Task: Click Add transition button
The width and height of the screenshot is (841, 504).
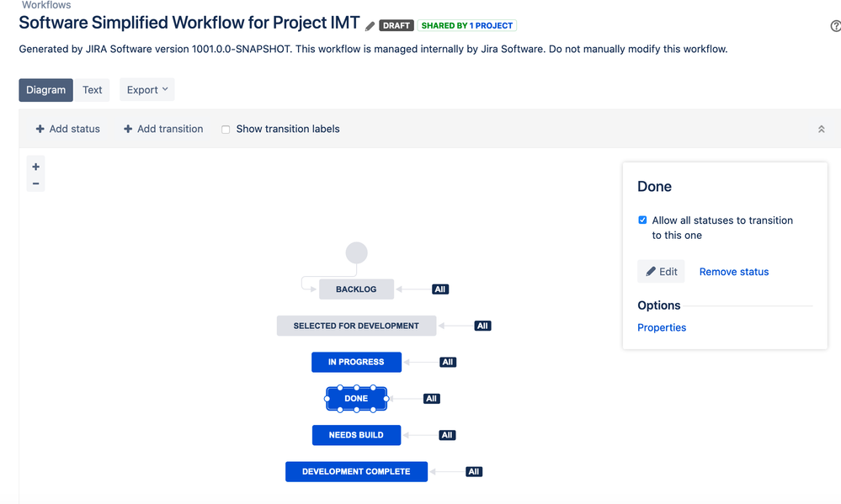Action: (163, 129)
